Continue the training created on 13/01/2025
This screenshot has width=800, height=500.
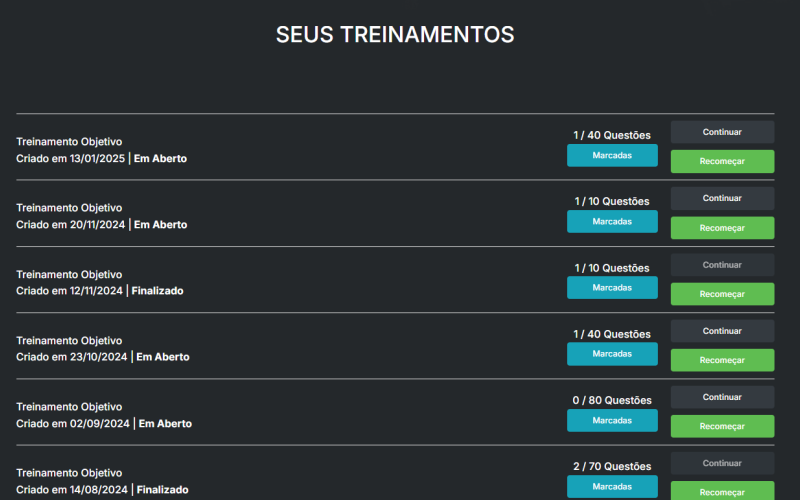[722, 132]
